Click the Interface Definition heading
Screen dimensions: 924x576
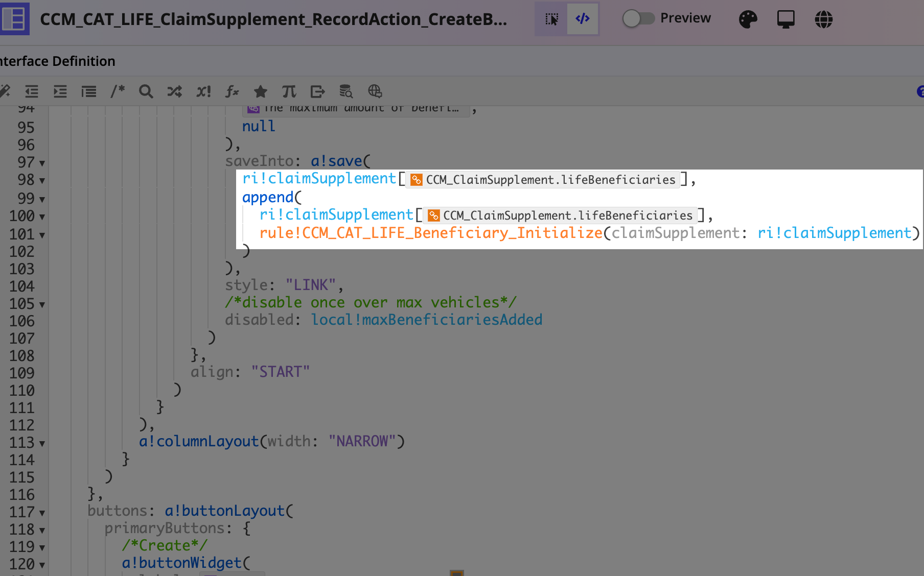pos(57,61)
